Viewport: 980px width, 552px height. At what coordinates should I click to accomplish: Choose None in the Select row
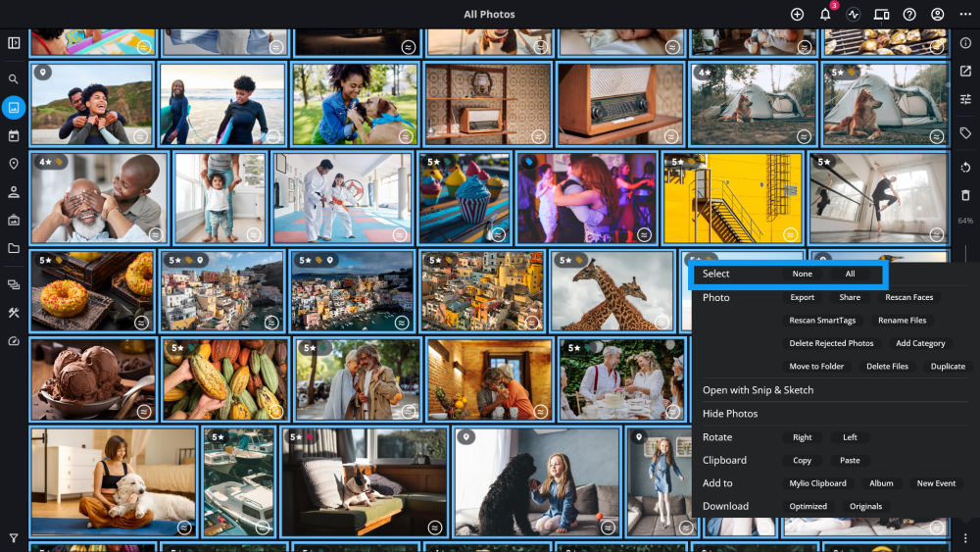click(802, 274)
